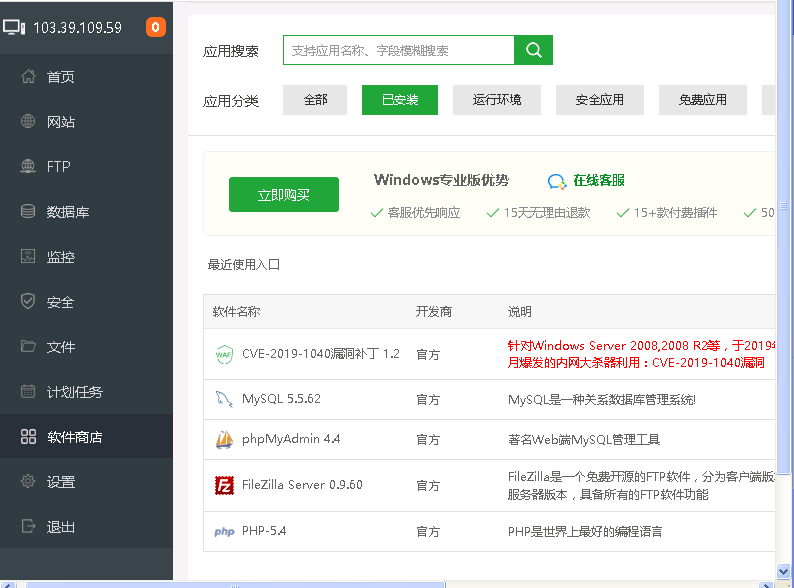
Task: Click the horizontal scrollbar thumb at the bottom
Action: 235,585
